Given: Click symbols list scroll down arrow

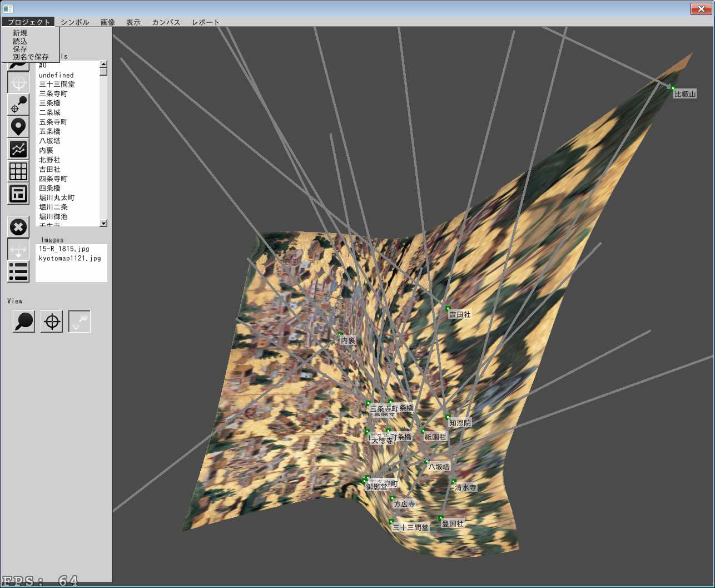Looking at the screenshot, I should (x=103, y=223).
